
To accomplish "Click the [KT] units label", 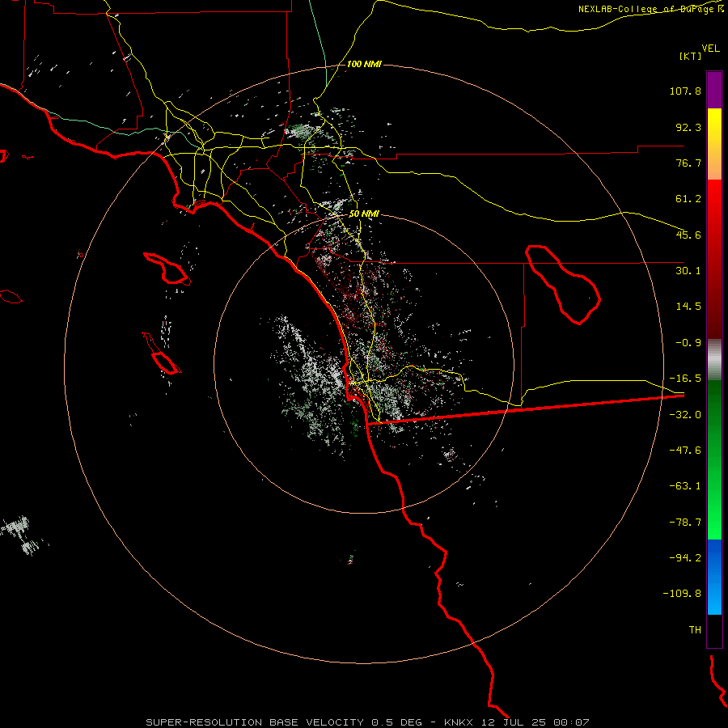I will pyautogui.click(x=691, y=56).
